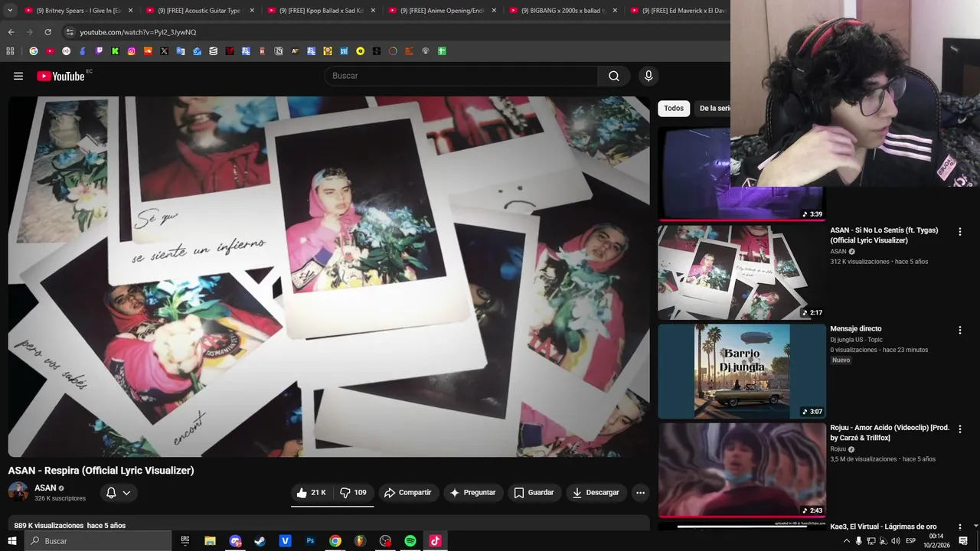980x551 pixels.
Task: Show hidden system tray icons
Action: click(x=846, y=541)
